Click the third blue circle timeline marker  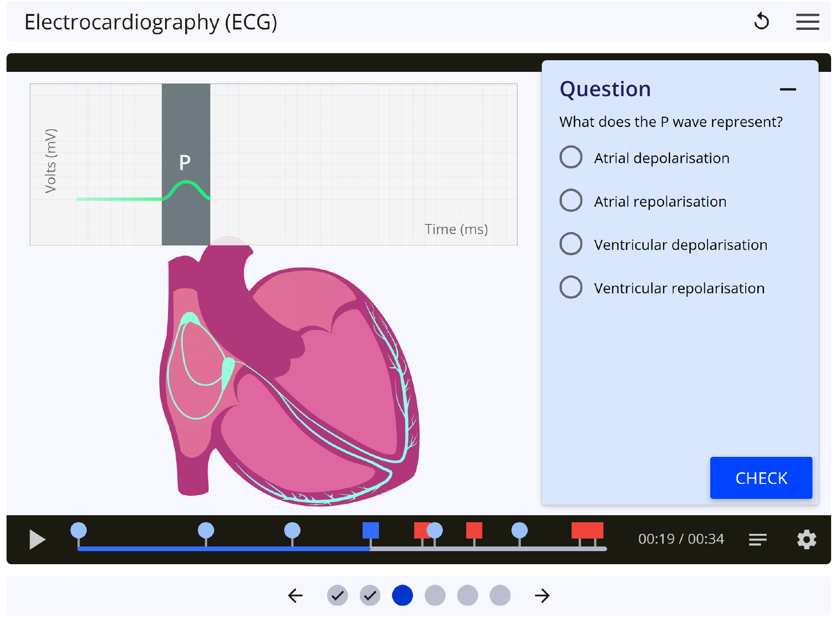click(x=292, y=531)
